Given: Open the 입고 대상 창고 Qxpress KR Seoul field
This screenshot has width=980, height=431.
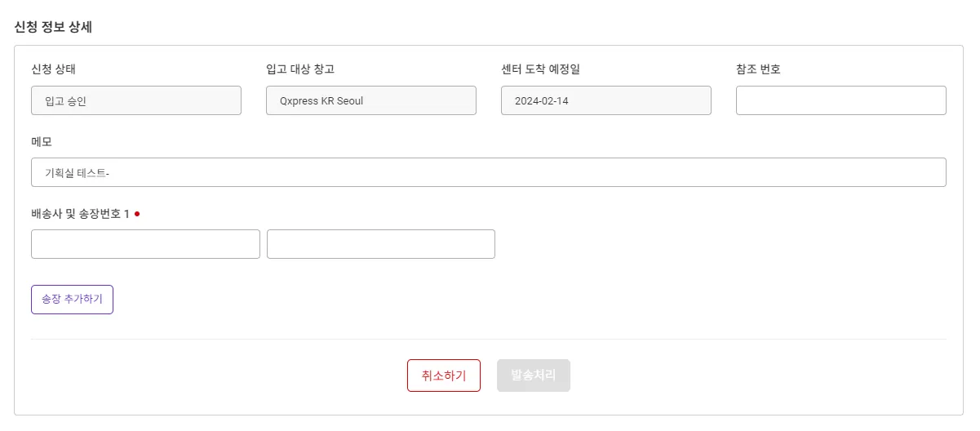Looking at the screenshot, I should coord(370,100).
